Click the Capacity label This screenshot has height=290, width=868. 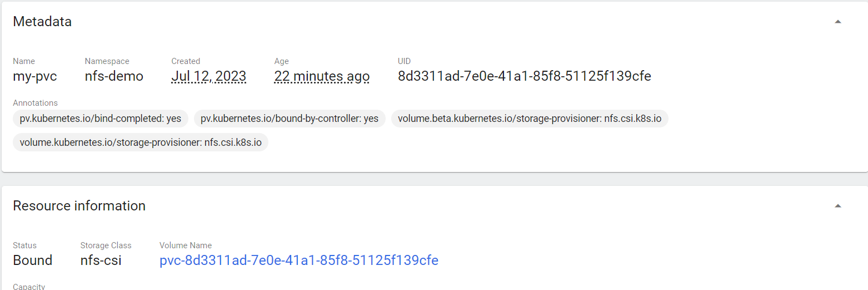pyautogui.click(x=29, y=287)
